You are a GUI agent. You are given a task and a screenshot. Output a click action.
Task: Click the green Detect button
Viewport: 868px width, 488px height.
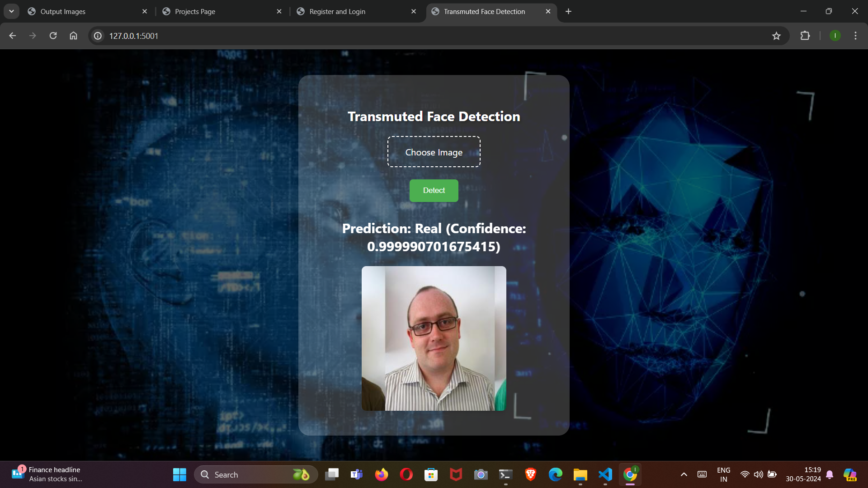click(434, 191)
